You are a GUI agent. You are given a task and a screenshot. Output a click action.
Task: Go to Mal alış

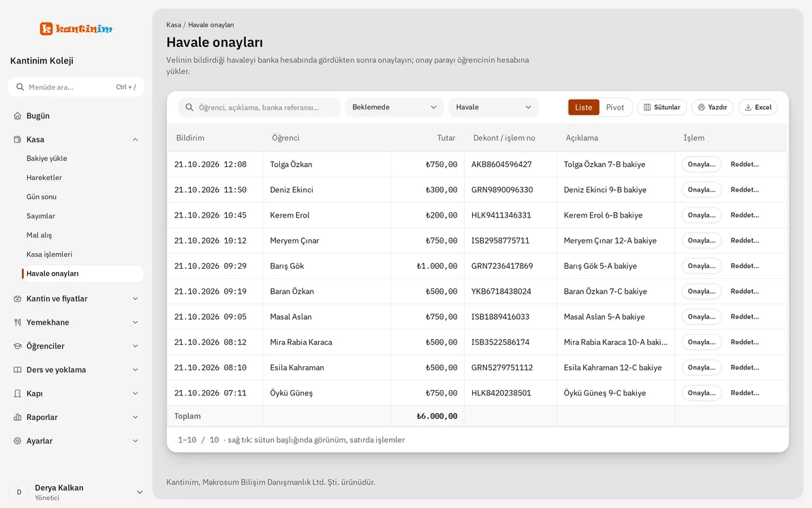[39, 235]
